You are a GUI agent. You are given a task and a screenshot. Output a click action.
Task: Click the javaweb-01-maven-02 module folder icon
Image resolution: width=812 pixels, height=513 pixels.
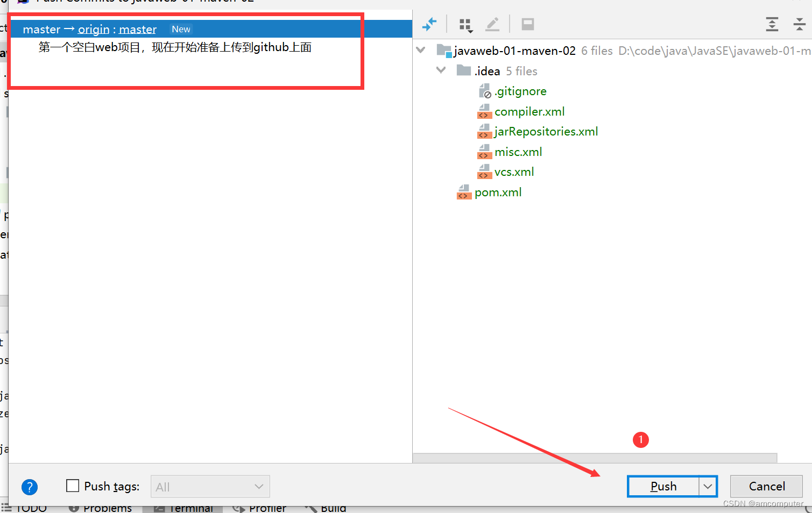(x=444, y=51)
